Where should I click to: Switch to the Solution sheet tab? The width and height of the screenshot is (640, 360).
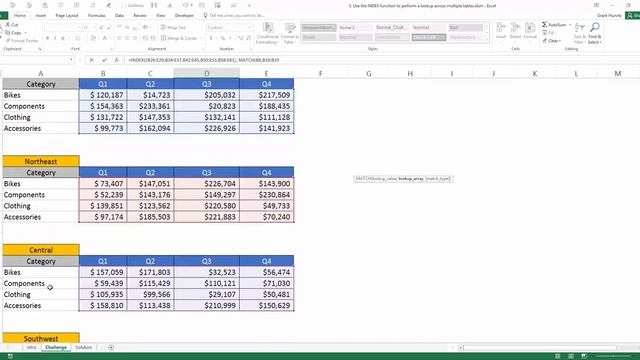click(x=83, y=347)
